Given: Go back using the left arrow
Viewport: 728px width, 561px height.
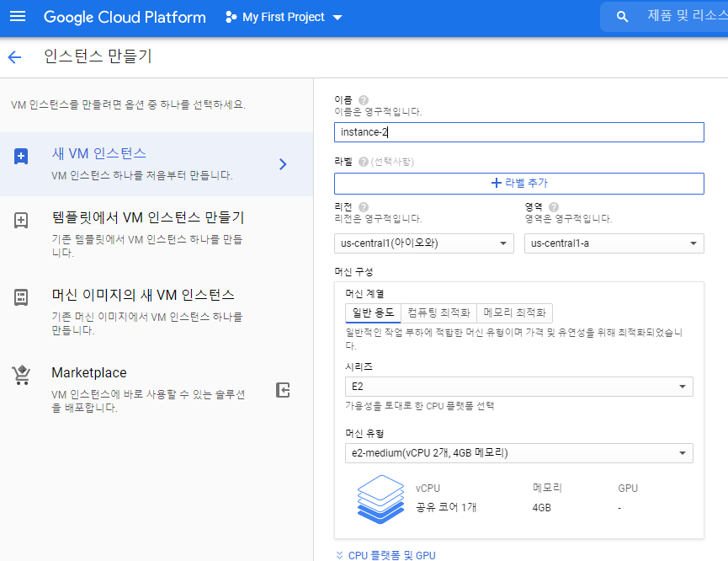Looking at the screenshot, I should [15, 57].
